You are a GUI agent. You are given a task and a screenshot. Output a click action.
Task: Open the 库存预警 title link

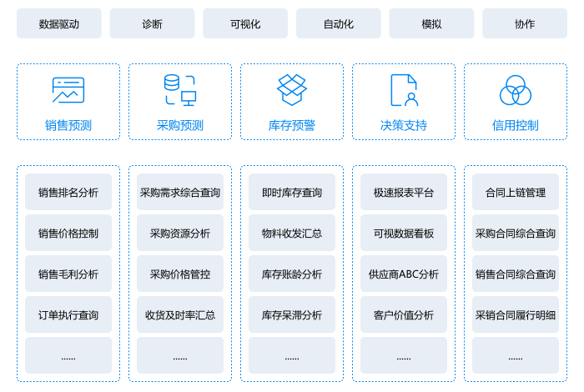(x=292, y=125)
